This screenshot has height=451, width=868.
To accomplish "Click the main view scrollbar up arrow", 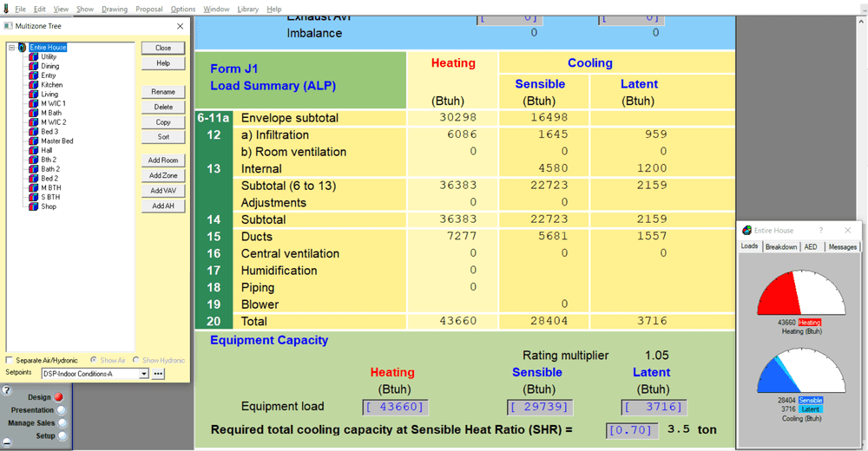I will click(x=861, y=22).
